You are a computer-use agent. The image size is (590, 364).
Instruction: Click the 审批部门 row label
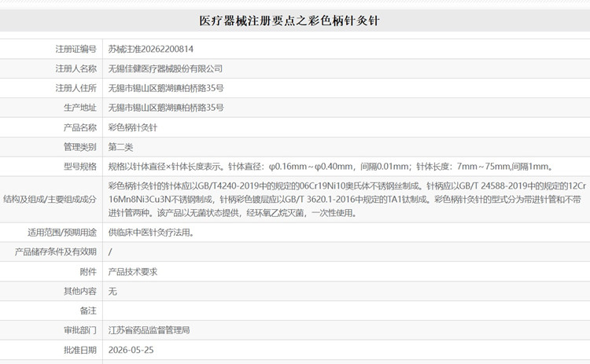pos(80,330)
